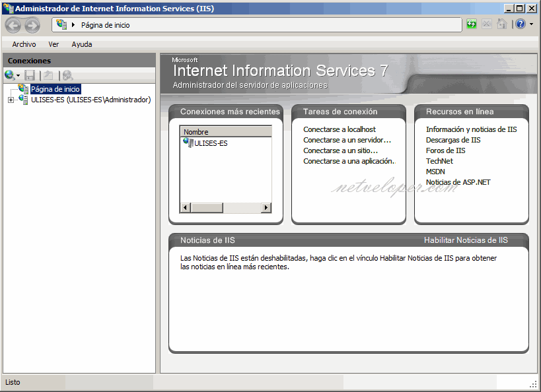Open the Ayuda menu
The width and height of the screenshot is (541, 392).
[x=82, y=44]
